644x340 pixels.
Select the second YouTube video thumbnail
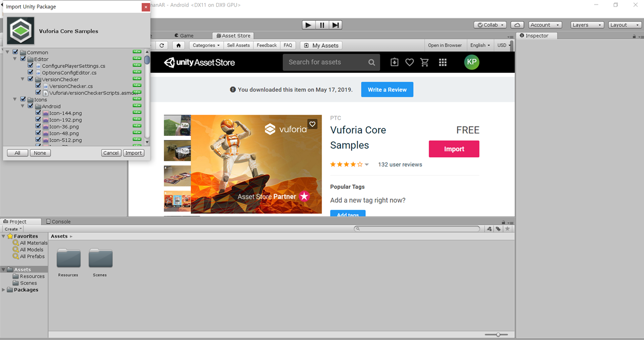177,150
